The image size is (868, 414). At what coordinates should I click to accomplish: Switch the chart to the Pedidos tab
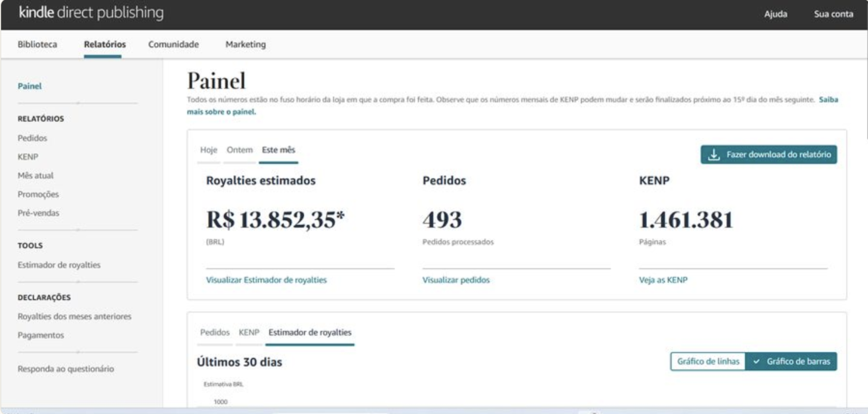click(x=215, y=332)
